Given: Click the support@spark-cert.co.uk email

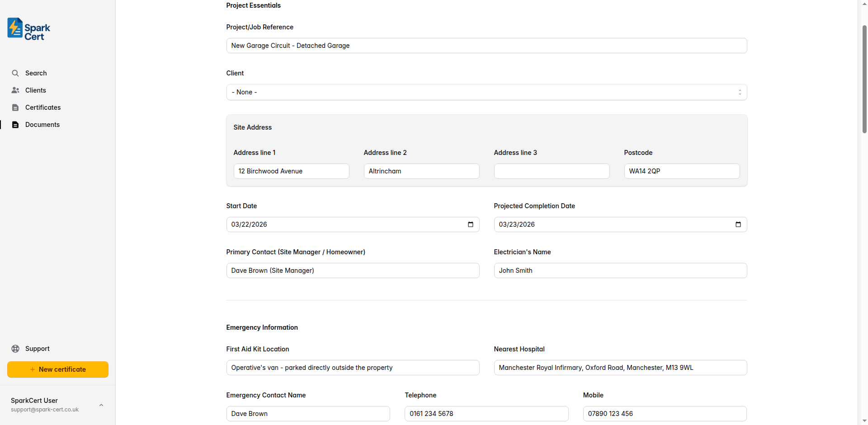Looking at the screenshot, I should (x=44, y=409).
